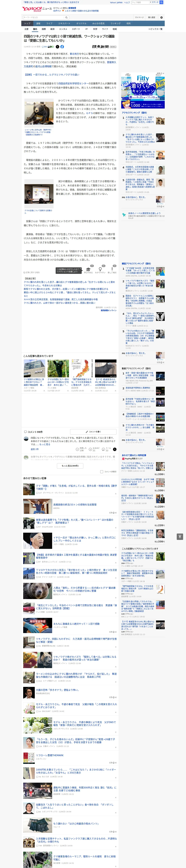Click the うーん reaction icon on comment
This screenshot has height=868, width=186.
pyautogui.click(x=104, y=449)
